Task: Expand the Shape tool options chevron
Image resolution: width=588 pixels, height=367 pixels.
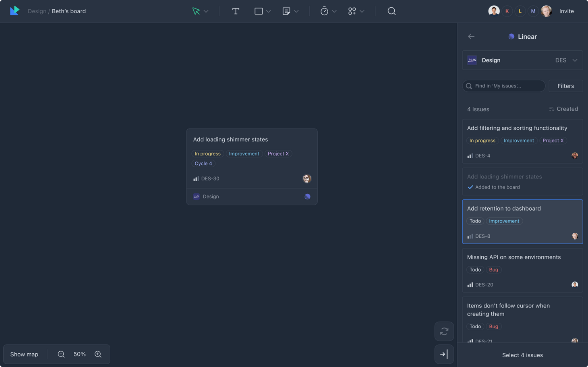Action: pyautogui.click(x=268, y=11)
